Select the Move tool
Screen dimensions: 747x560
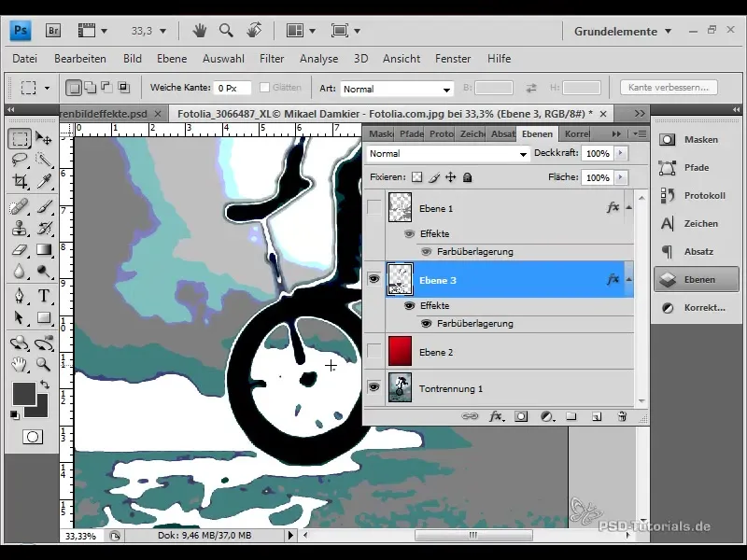coord(44,138)
